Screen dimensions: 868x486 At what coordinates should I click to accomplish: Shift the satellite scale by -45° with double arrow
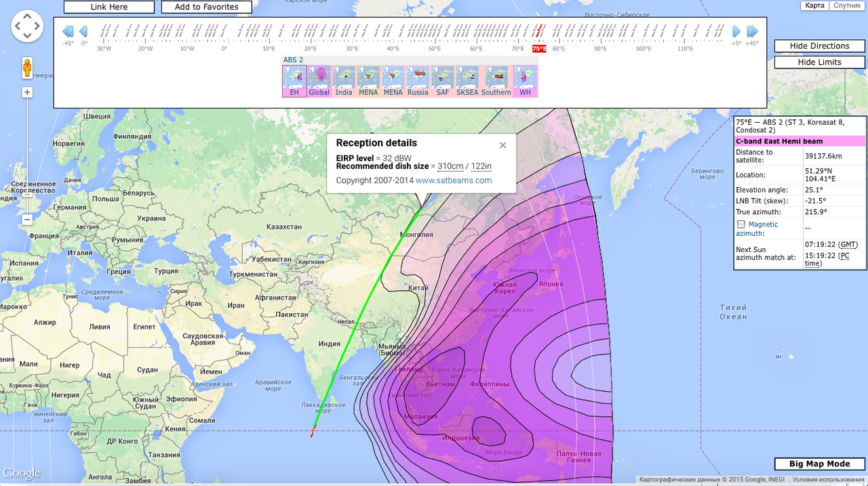coord(68,31)
